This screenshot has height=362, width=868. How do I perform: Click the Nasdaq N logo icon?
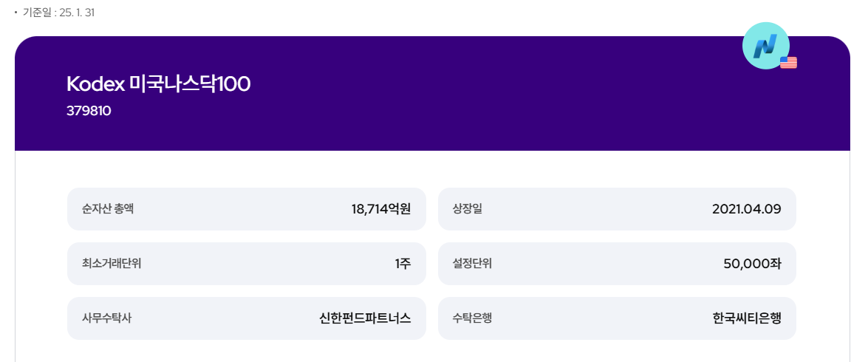[x=765, y=46]
